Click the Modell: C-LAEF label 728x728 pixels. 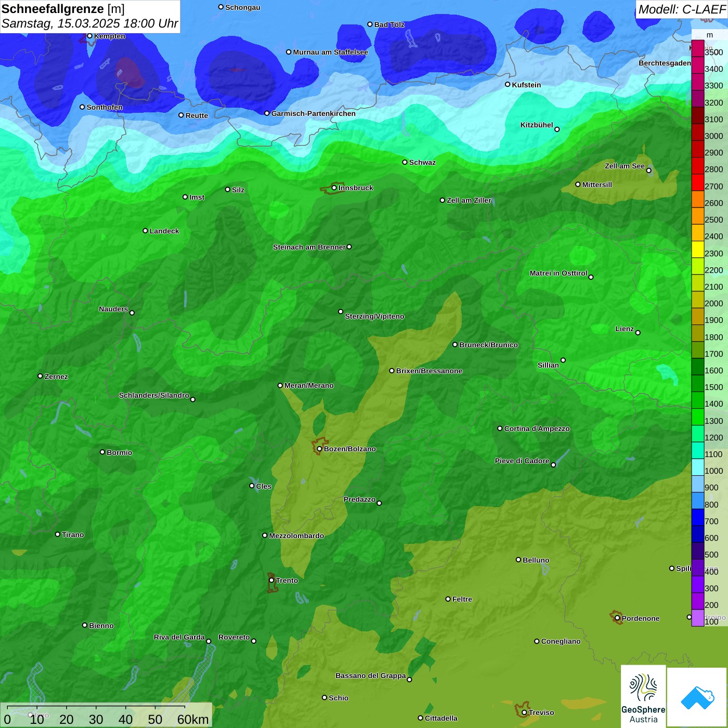682,9
